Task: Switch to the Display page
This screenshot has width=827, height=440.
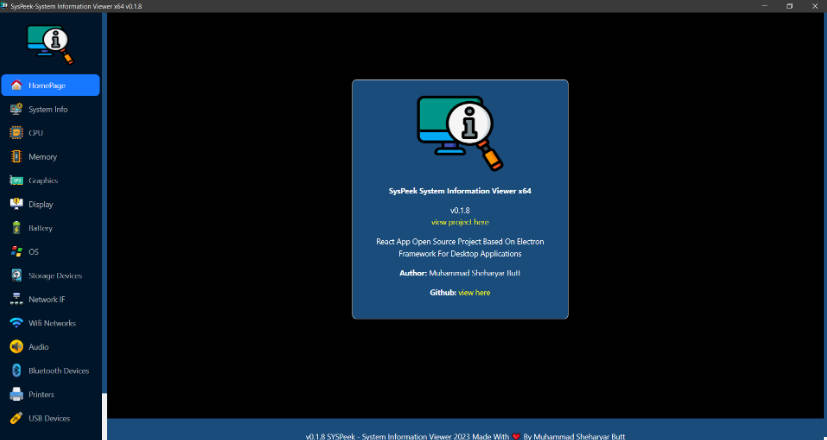Action: tap(40, 204)
